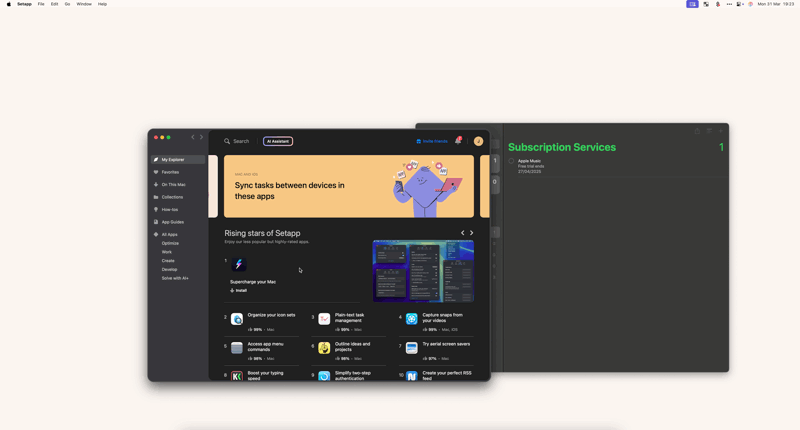Choose the Develop category

click(x=169, y=269)
